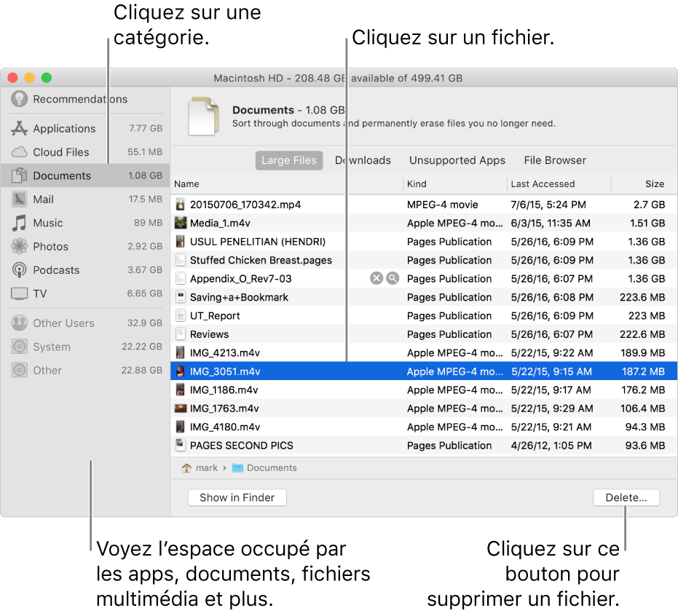Click the Media_1.m4v file thumbnail
Viewport: 678px width, 616px height.
point(181,223)
